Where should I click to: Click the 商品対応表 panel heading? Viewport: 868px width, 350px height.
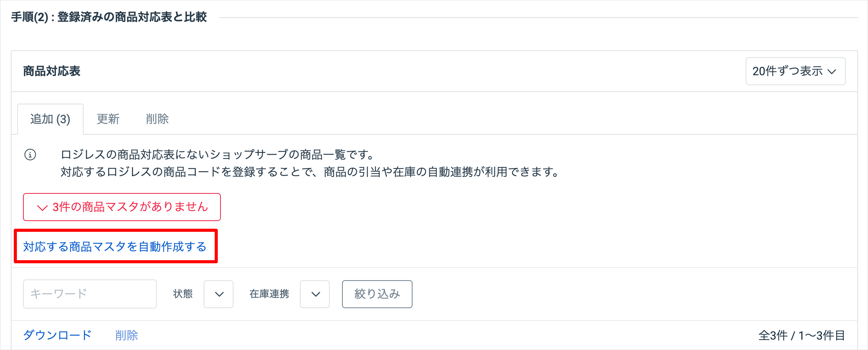52,71
